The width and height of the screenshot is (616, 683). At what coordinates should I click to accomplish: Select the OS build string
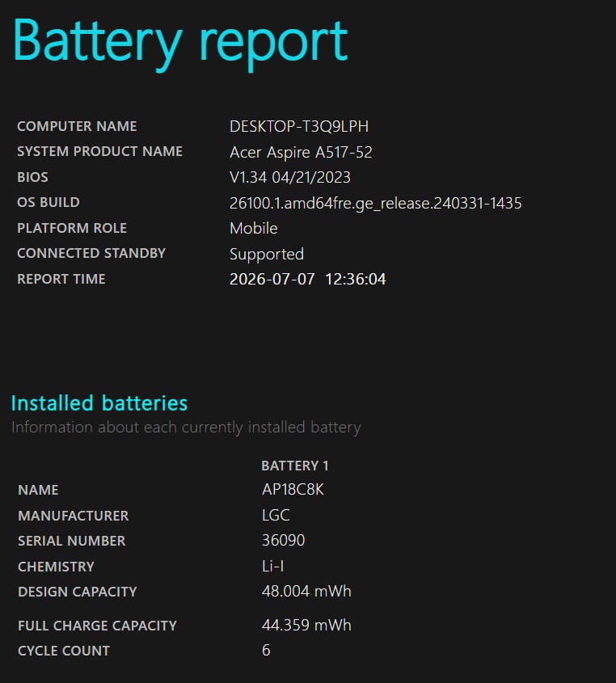point(376,204)
